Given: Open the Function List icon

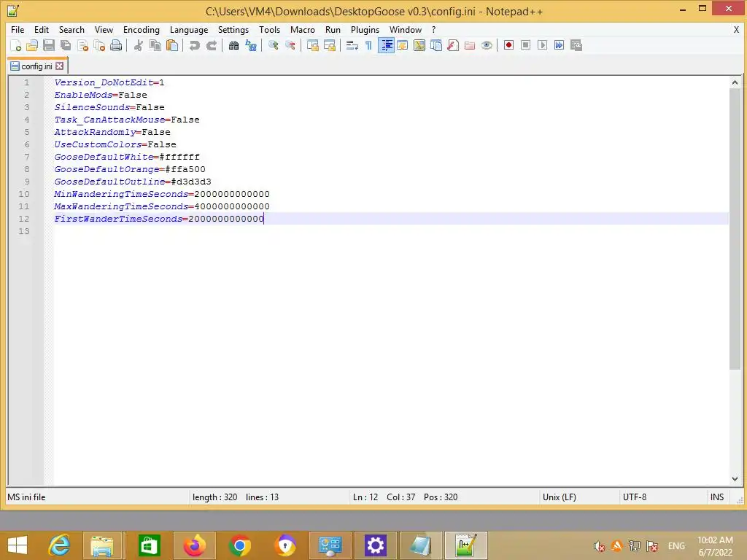Looking at the screenshot, I should click(453, 45).
